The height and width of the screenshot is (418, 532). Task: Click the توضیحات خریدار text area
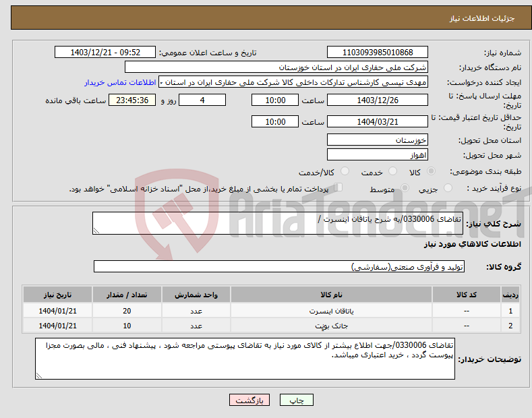coord(245,359)
